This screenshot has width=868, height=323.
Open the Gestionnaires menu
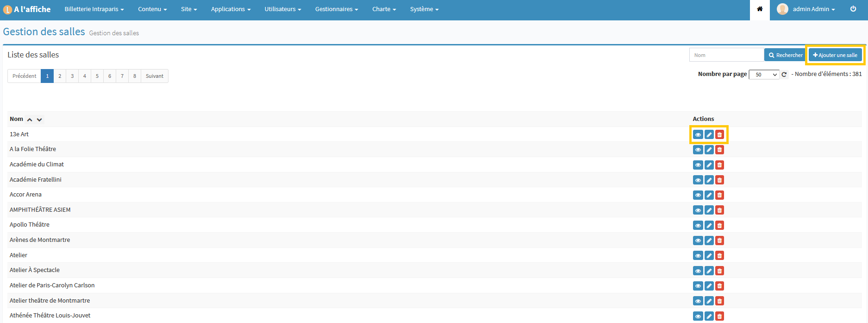coord(337,9)
